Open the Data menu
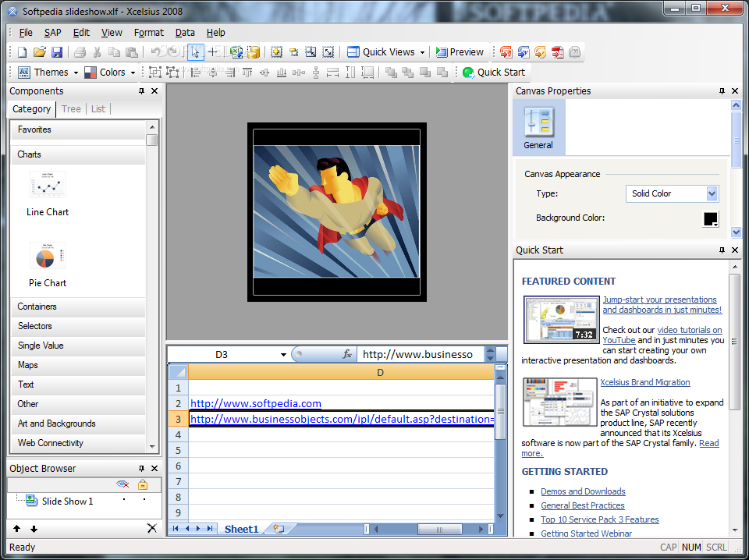Screen dimensions: 749x560 [185, 33]
